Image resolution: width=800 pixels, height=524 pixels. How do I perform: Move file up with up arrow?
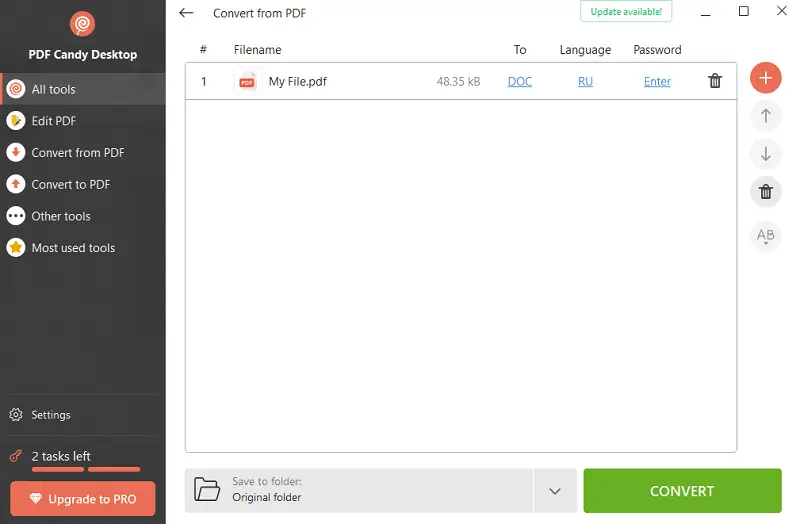click(x=765, y=116)
